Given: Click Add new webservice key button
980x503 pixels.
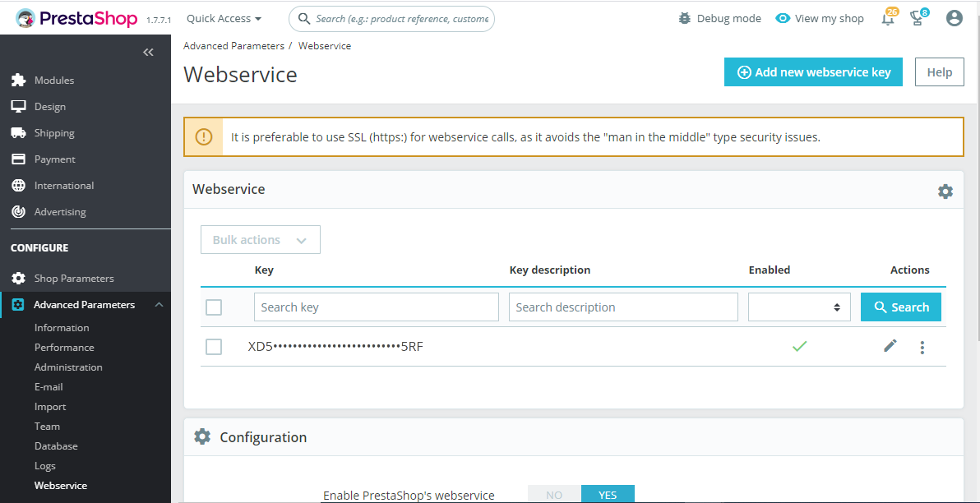Looking at the screenshot, I should click(813, 72).
